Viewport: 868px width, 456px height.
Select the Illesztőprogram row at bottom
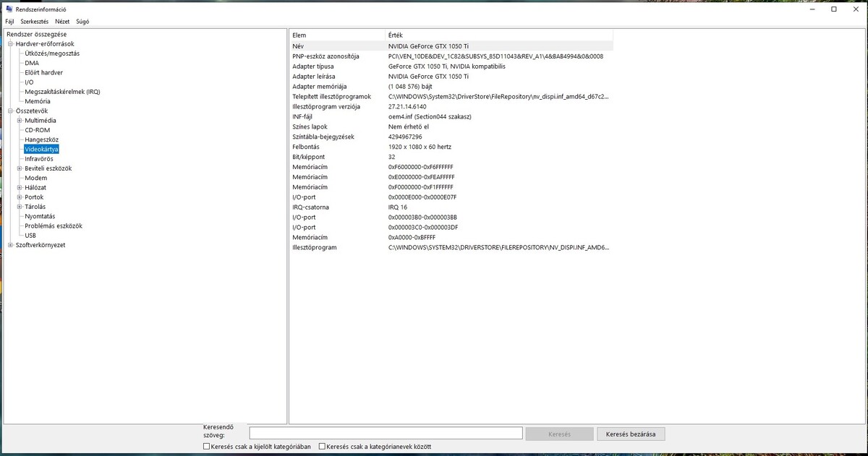click(451, 248)
